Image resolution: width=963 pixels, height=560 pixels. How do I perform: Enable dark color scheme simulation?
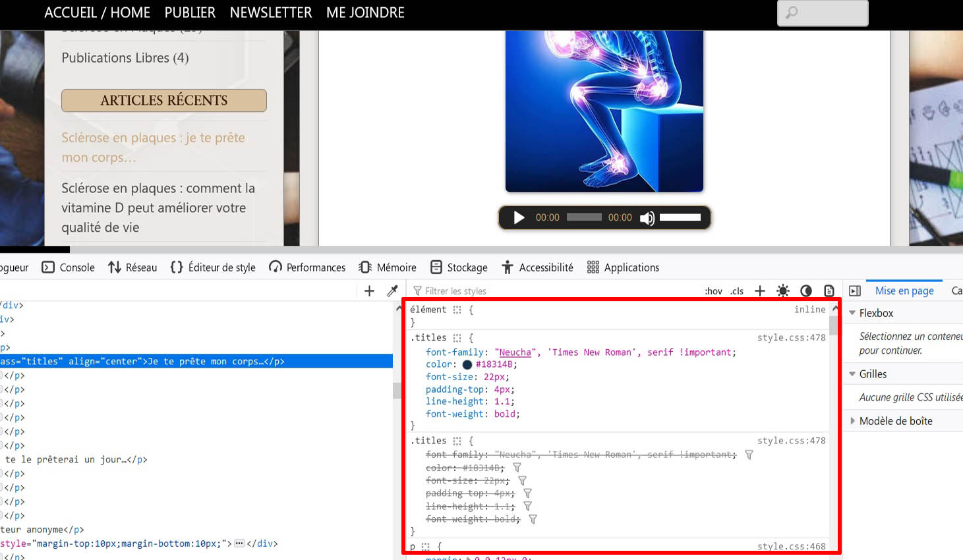(x=805, y=291)
